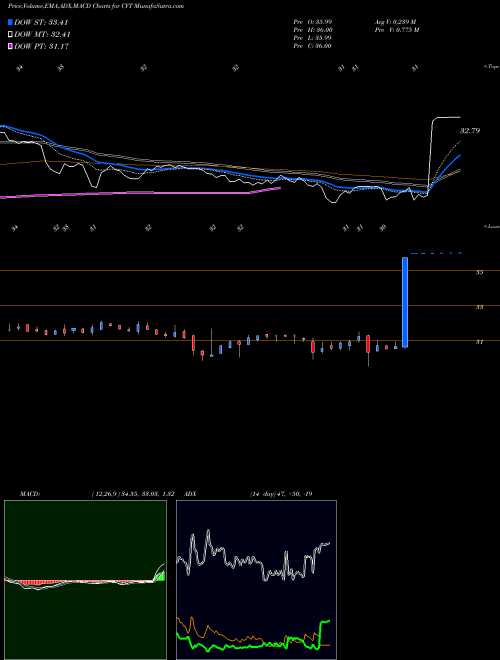The image size is (500, 660).
Task: Click the 'Pre L: 35.99' value
Action: click(312, 38)
